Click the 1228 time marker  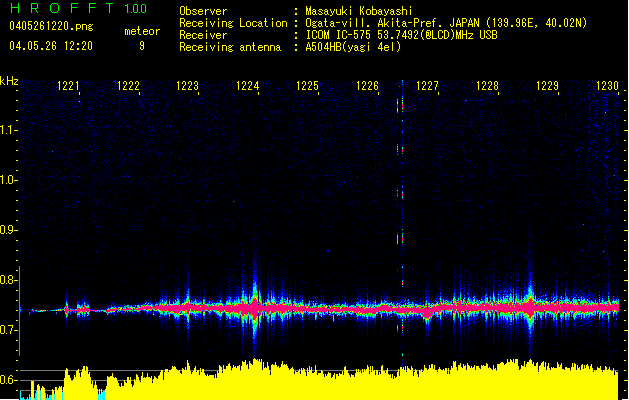click(x=487, y=85)
